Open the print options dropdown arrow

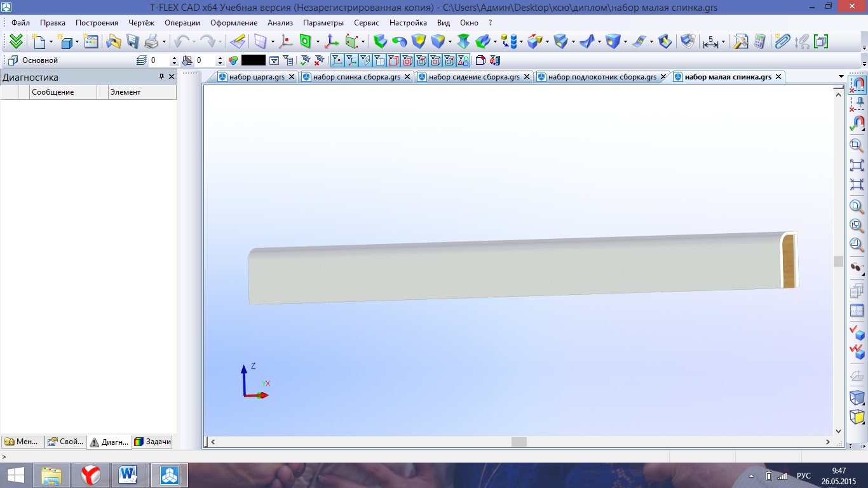click(164, 42)
